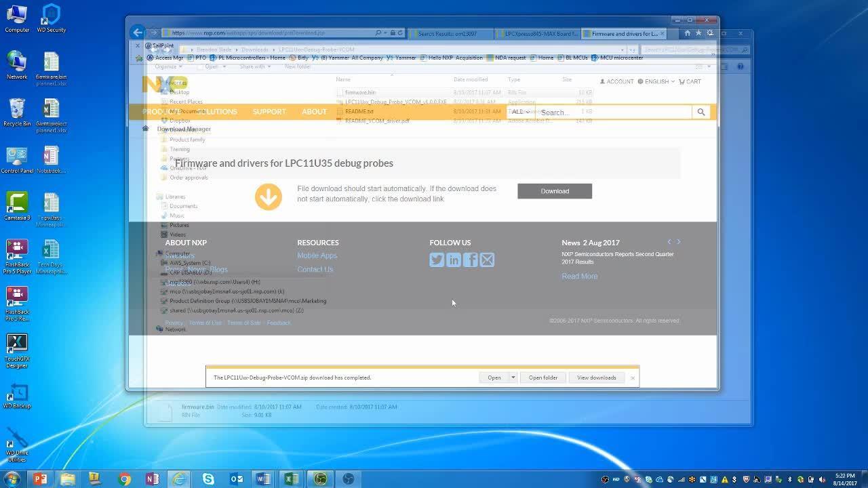Click the NXP Search text field
This screenshot has height=488, width=868.
click(x=614, y=113)
